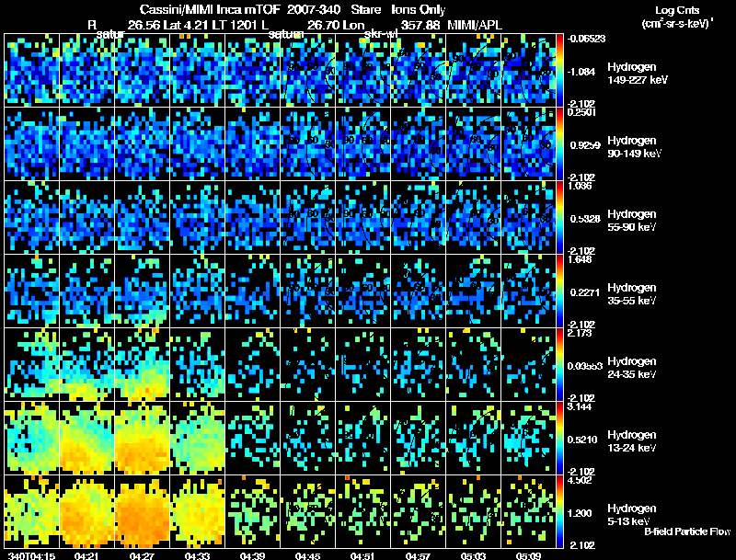The height and width of the screenshot is (560, 736).
Task: Click the Hydrogen 5-13 keV panel at 04:27
Action: click(143, 511)
